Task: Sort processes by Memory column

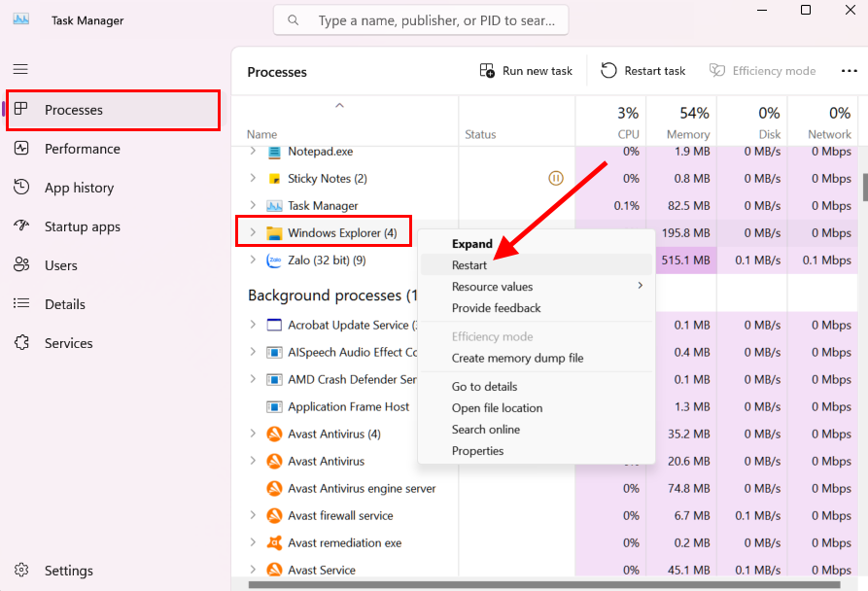Action: point(686,123)
